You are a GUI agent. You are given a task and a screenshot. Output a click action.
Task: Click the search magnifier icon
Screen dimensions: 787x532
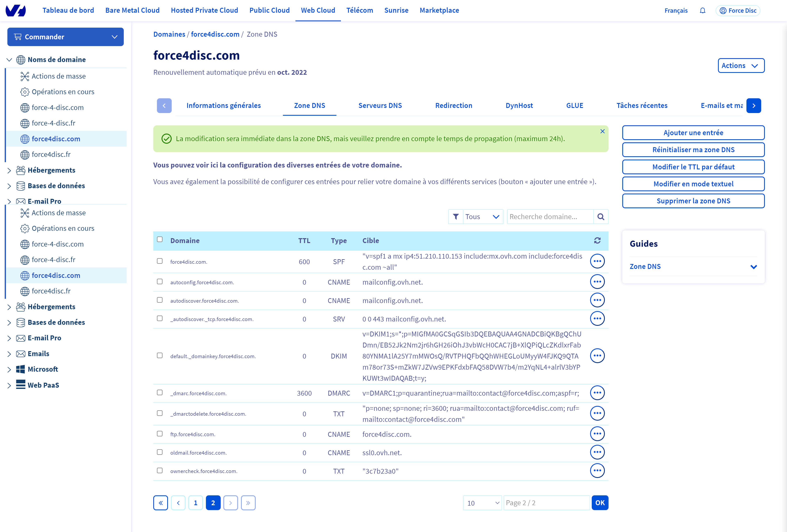tap(600, 217)
